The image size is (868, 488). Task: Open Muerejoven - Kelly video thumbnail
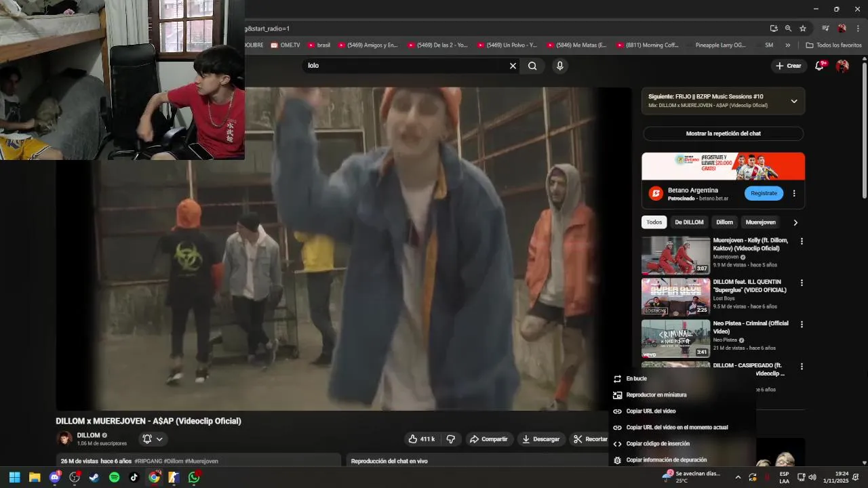(x=675, y=255)
